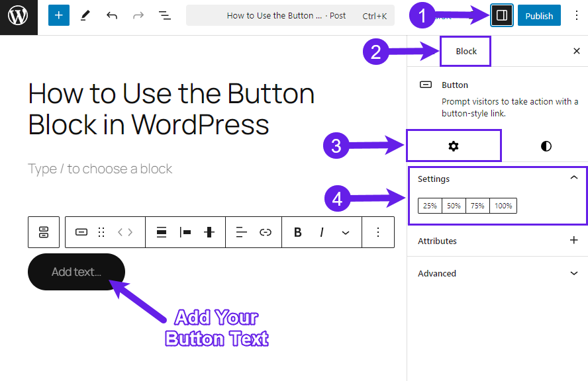Open the block toolbar Options menu
Screen dimensions: 588x381
378,232
